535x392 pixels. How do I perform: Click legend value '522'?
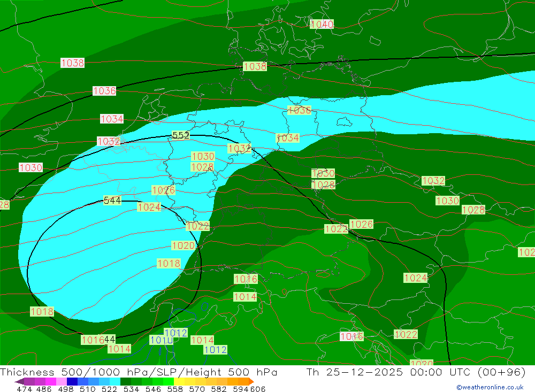click(109, 389)
